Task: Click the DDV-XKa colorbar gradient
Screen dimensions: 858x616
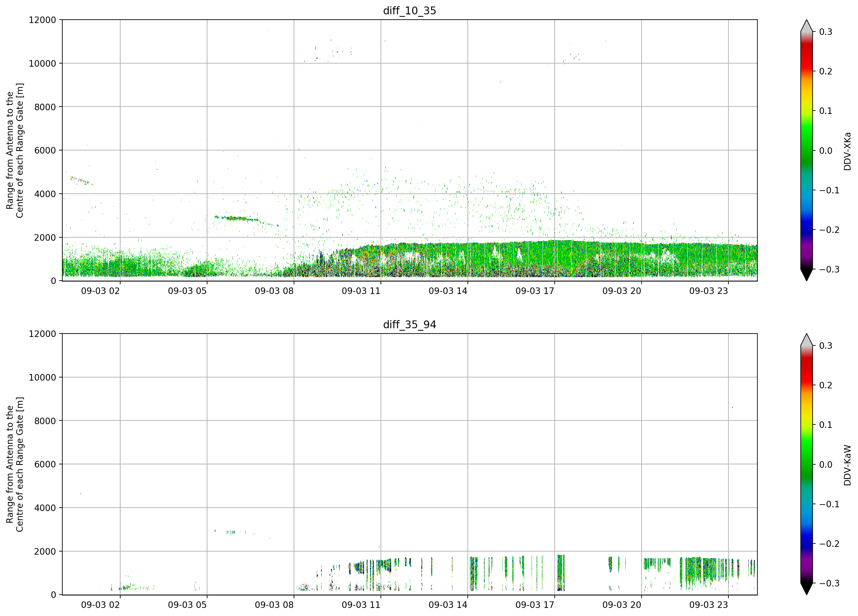Action: click(x=807, y=150)
